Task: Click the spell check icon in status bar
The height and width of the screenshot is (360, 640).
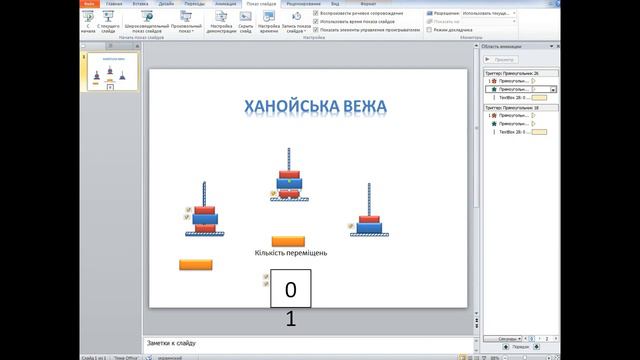Action: [149, 357]
